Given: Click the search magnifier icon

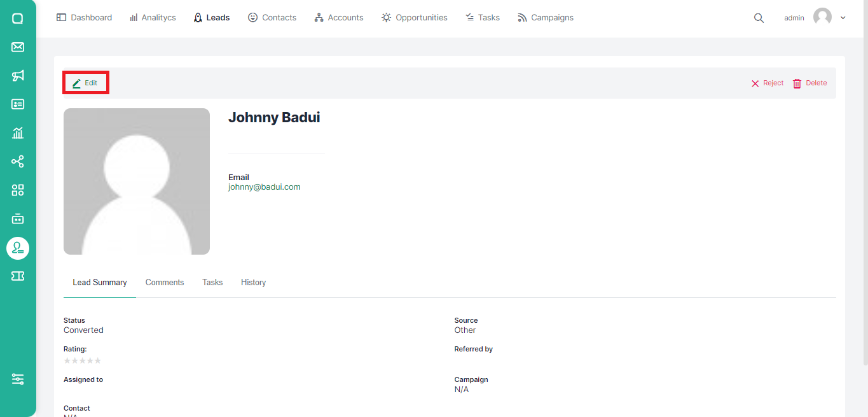Looking at the screenshot, I should [x=759, y=18].
